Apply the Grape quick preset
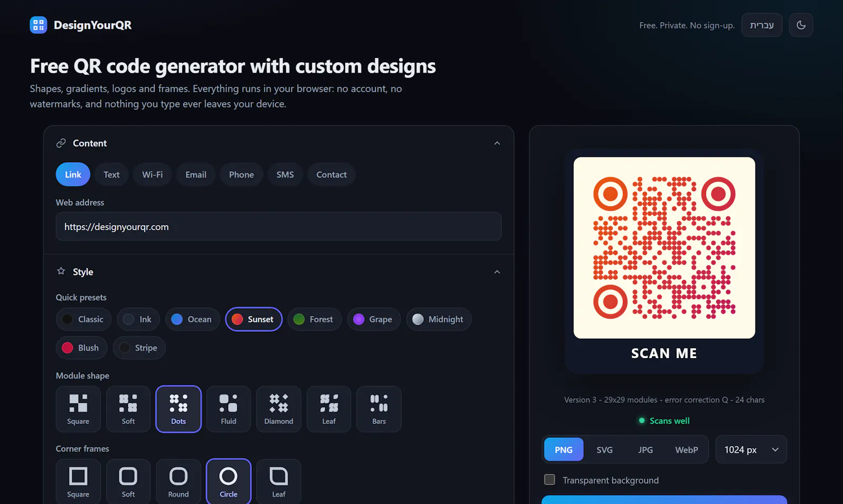The height and width of the screenshot is (504, 843). 374,319
